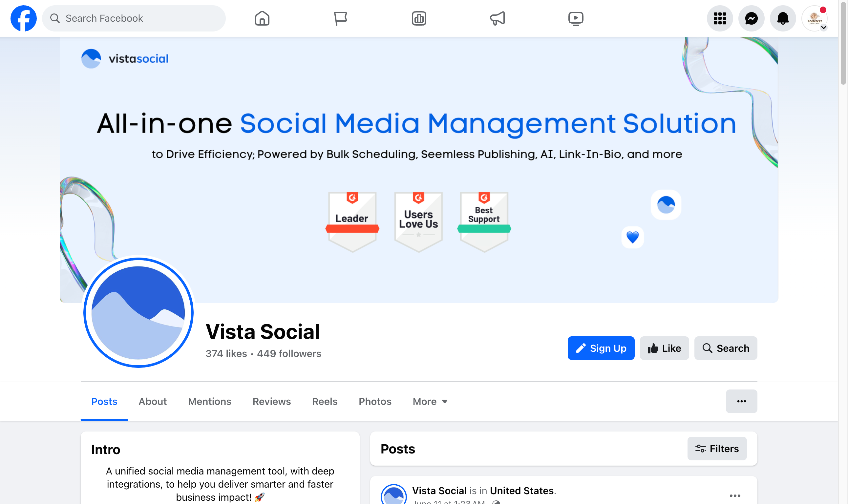This screenshot has width=848, height=504.
Task: Open the Notifications bell
Action: 783,18
